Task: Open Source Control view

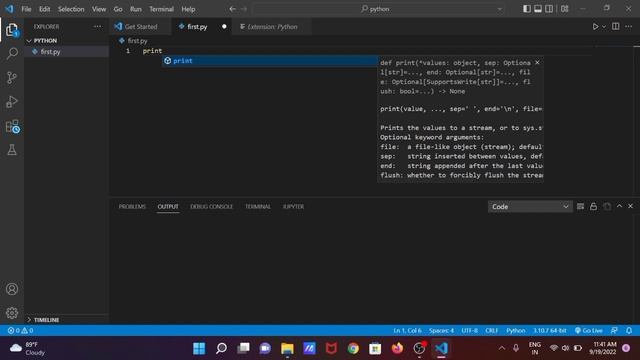Action: click(12, 78)
